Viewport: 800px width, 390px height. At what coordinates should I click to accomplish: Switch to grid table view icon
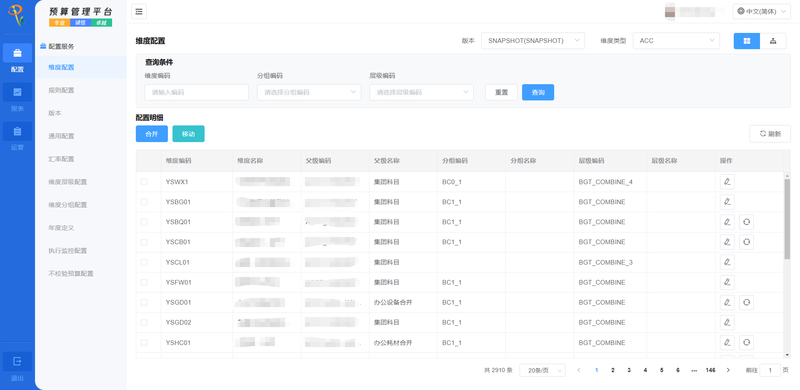747,41
